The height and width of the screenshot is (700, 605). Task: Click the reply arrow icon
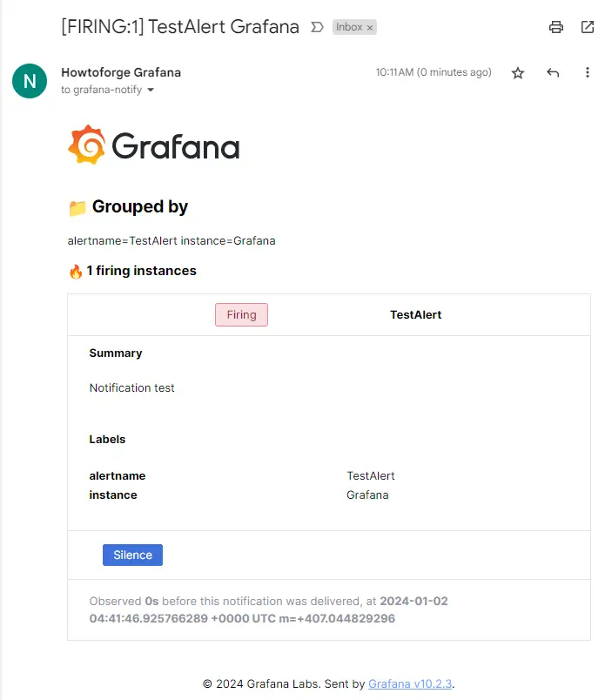click(553, 73)
